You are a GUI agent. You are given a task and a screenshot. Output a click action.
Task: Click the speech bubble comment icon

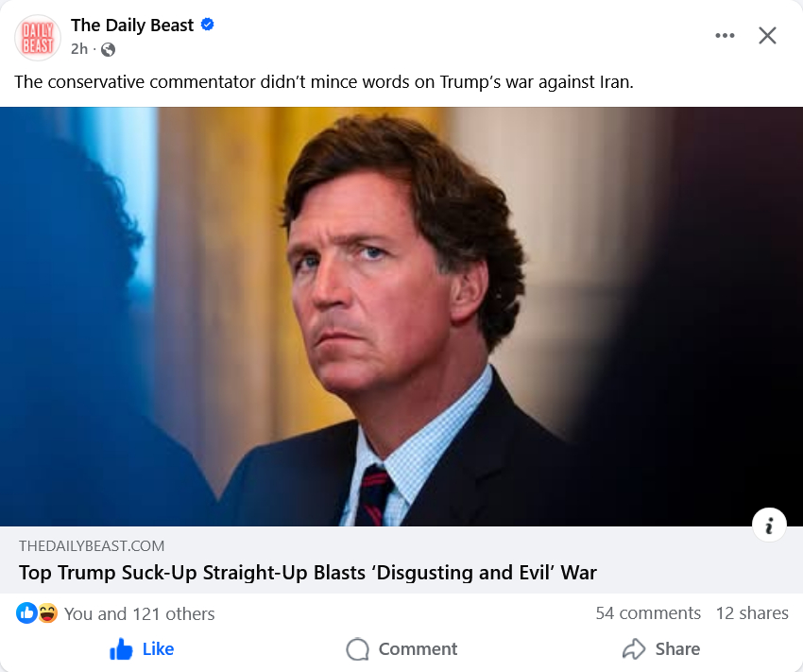click(357, 649)
